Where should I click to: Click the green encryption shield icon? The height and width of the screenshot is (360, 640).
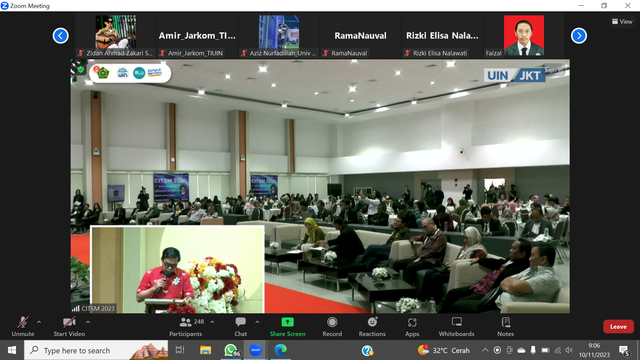coord(81,70)
